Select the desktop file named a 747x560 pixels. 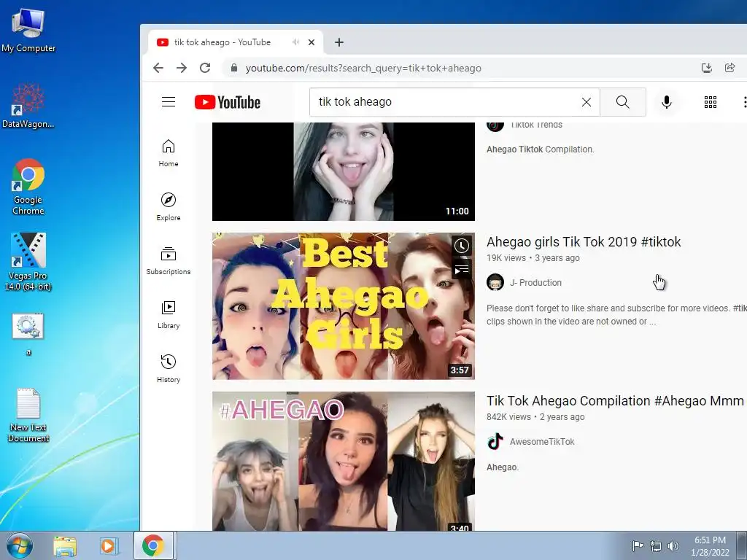[x=28, y=334]
